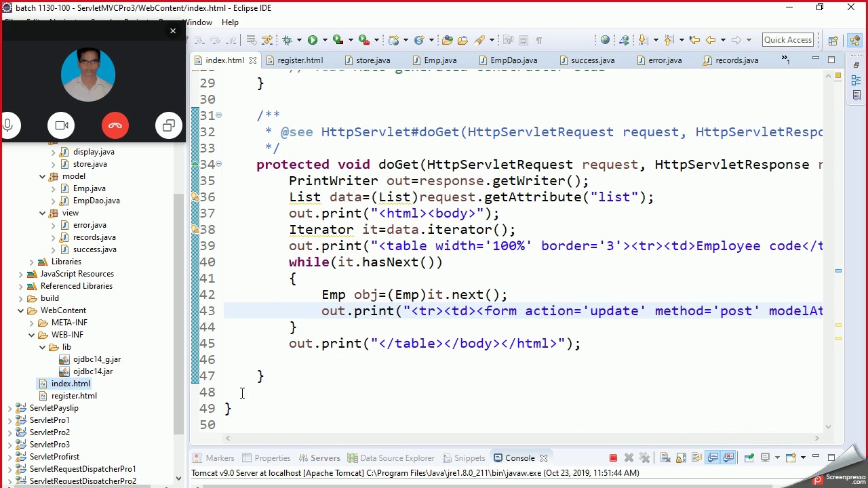Click the Open Console icon
The height and width of the screenshot is (488, 868).
tap(791, 458)
